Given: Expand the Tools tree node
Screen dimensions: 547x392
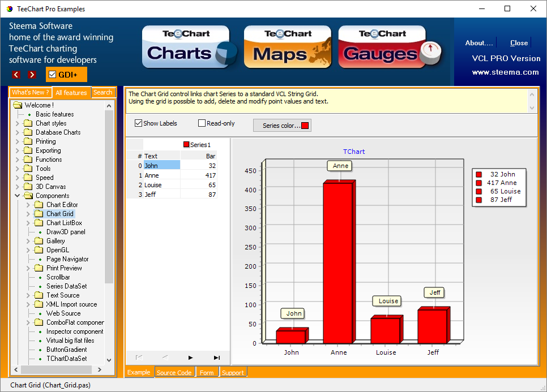Looking at the screenshot, I should [18, 169].
